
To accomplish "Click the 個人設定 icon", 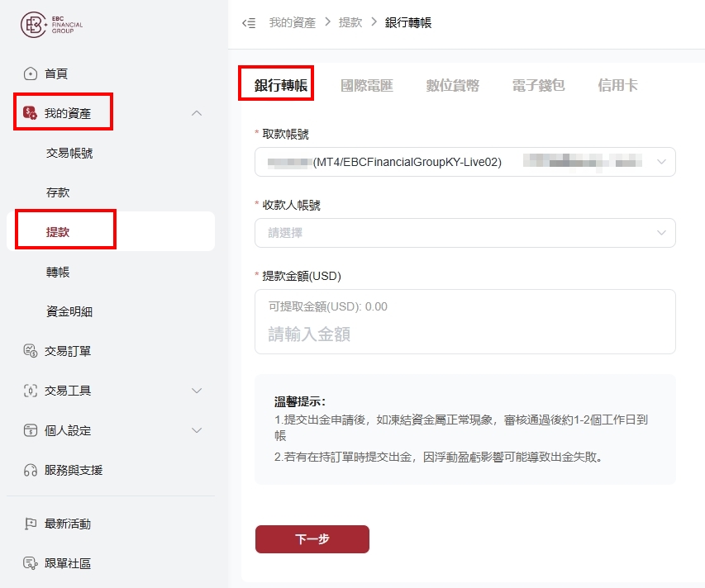I will [30, 430].
